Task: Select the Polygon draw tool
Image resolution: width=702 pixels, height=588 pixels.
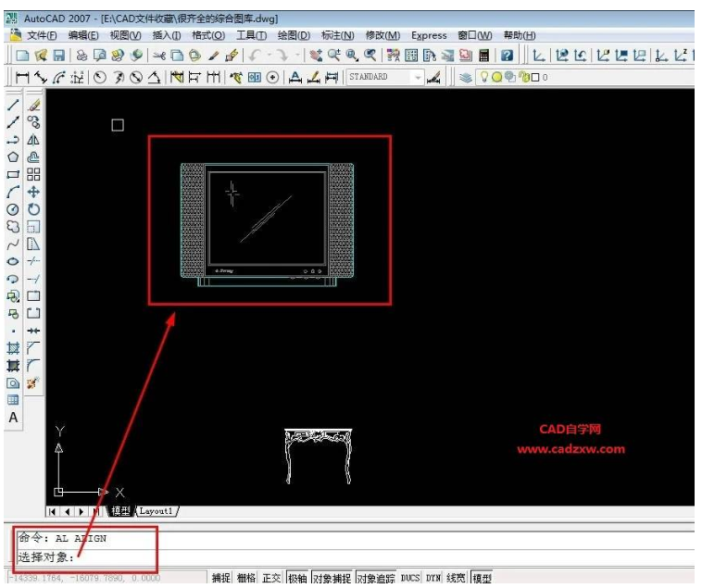Action: 13,157
